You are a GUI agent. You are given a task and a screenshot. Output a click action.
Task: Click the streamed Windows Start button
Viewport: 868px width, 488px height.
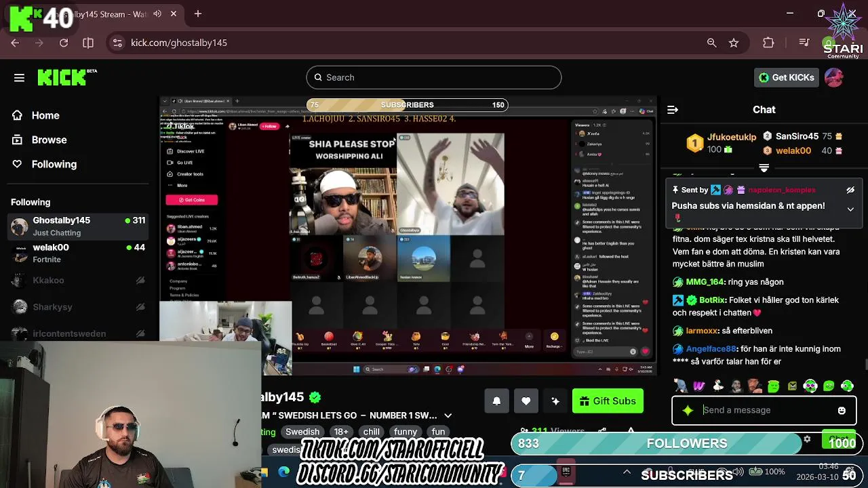356,369
